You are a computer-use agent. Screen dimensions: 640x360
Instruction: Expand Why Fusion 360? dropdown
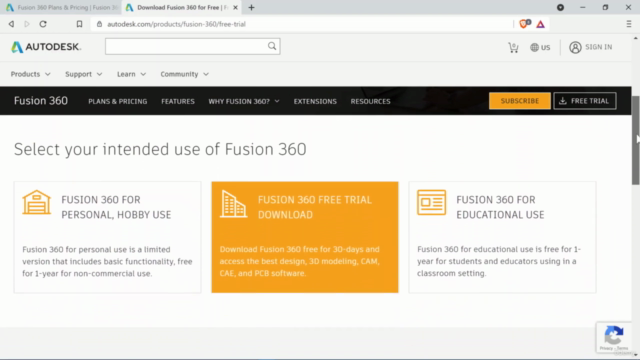coord(244,101)
